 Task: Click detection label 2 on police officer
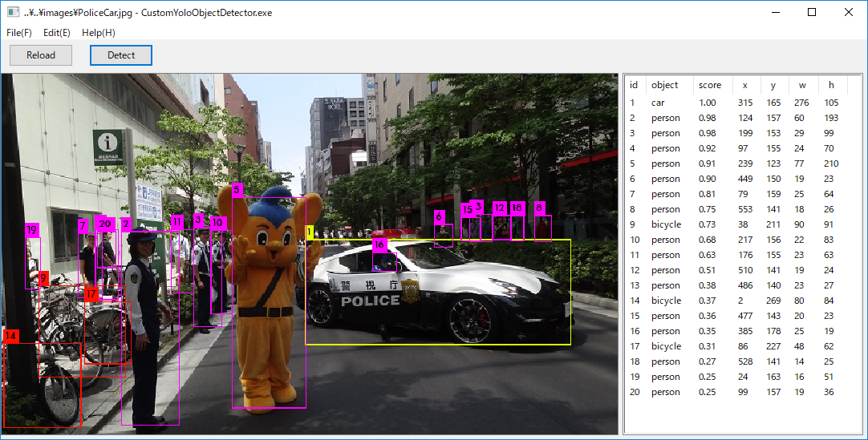pyautogui.click(x=126, y=224)
